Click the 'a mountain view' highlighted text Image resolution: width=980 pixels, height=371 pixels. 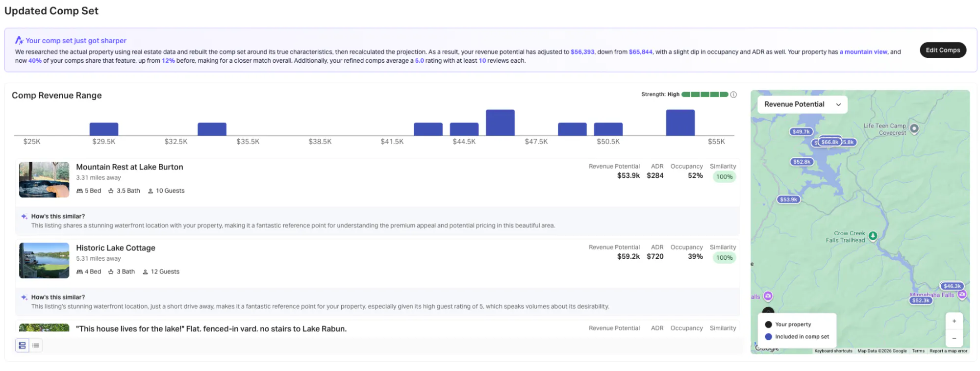[x=863, y=52]
